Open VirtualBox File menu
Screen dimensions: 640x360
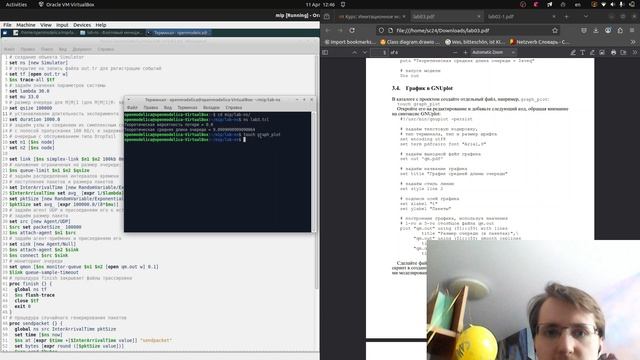pyautogui.click(x=7, y=25)
